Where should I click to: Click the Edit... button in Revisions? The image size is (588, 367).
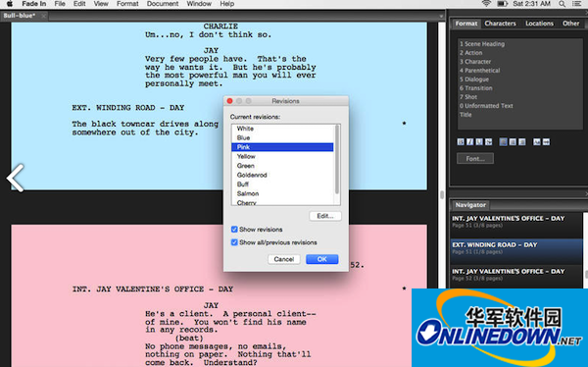(325, 216)
